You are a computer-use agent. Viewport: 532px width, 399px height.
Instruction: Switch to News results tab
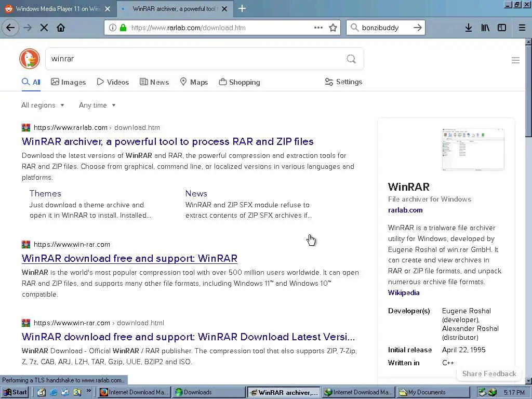tap(154, 82)
